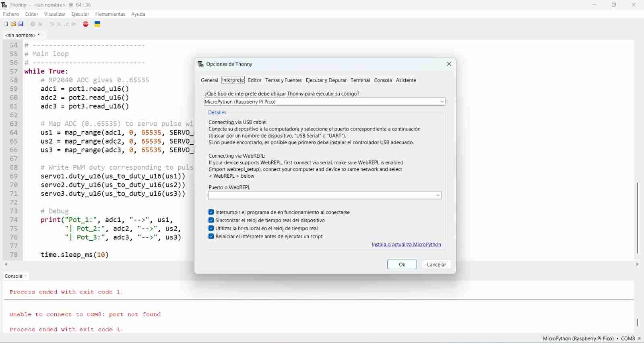Close the Consola panel tab
The image size is (644, 343).
(x=26, y=276)
